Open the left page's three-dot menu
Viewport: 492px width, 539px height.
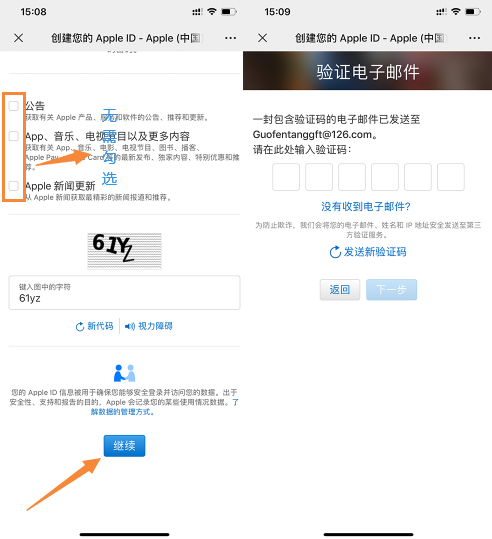tap(230, 38)
